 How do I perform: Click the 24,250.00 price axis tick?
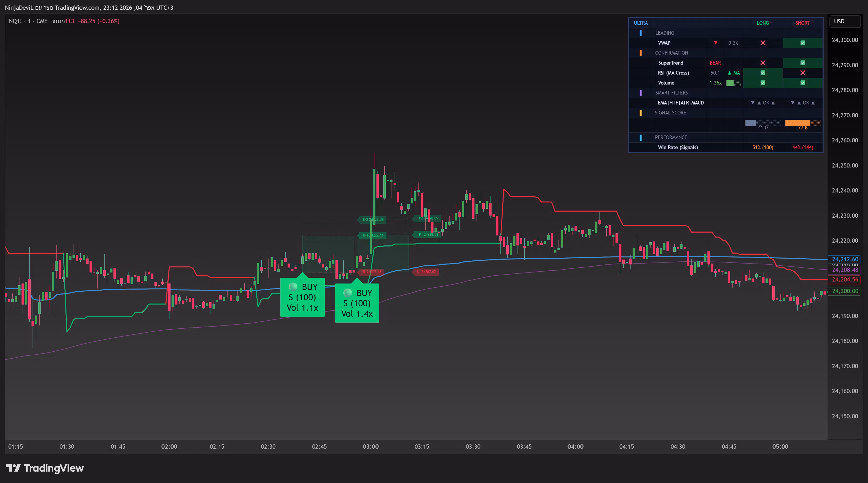click(845, 166)
